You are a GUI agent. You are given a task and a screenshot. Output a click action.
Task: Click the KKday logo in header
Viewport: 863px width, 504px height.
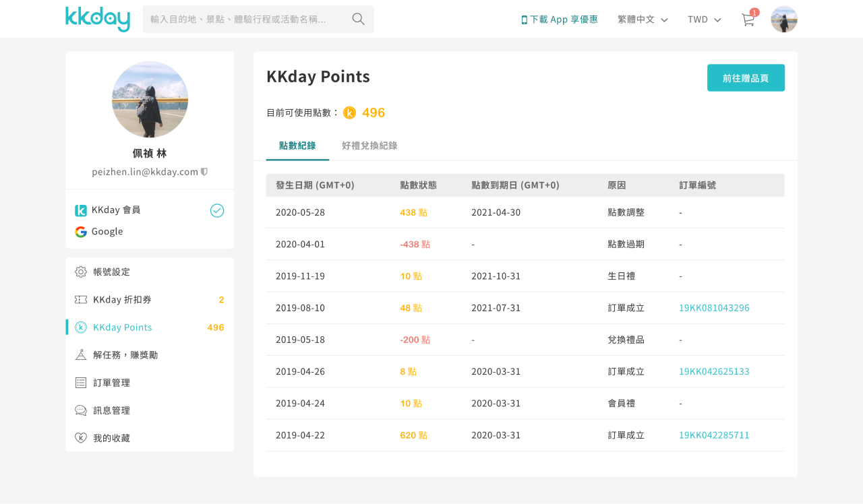(x=98, y=19)
